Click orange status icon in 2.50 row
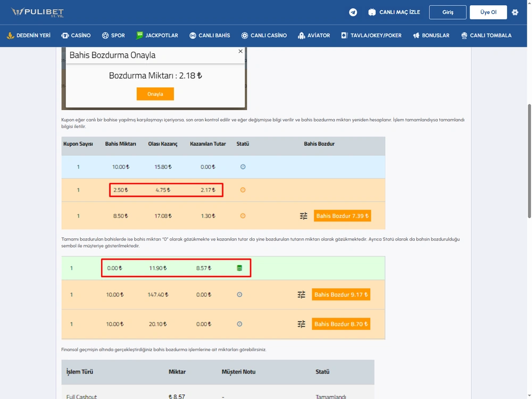The height and width of the screenshot is (399, 532). 243,190
